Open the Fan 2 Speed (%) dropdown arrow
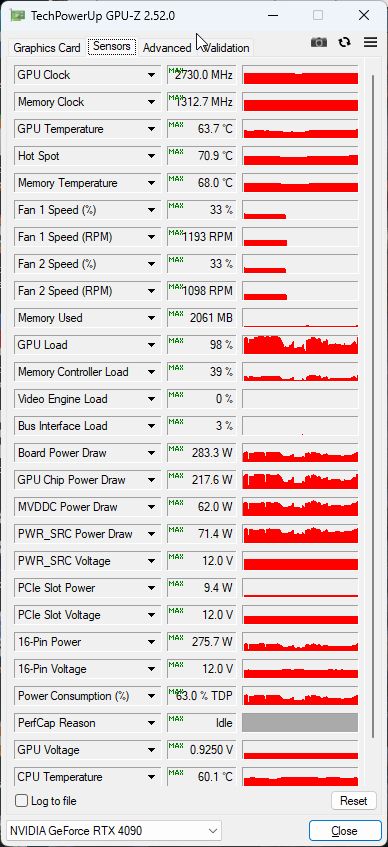The height and width of the screenshot is (847, 388). pyautogui.click(x=151, y=264)
